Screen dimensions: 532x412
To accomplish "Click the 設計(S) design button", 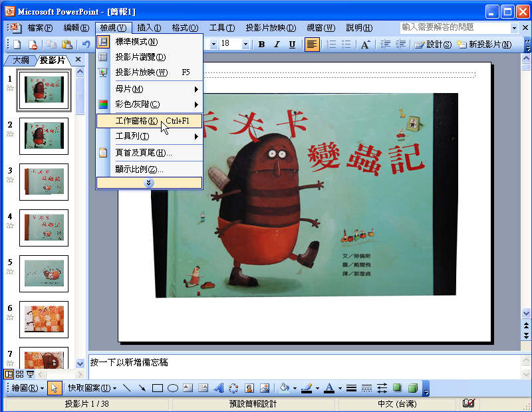I will 434,45.
